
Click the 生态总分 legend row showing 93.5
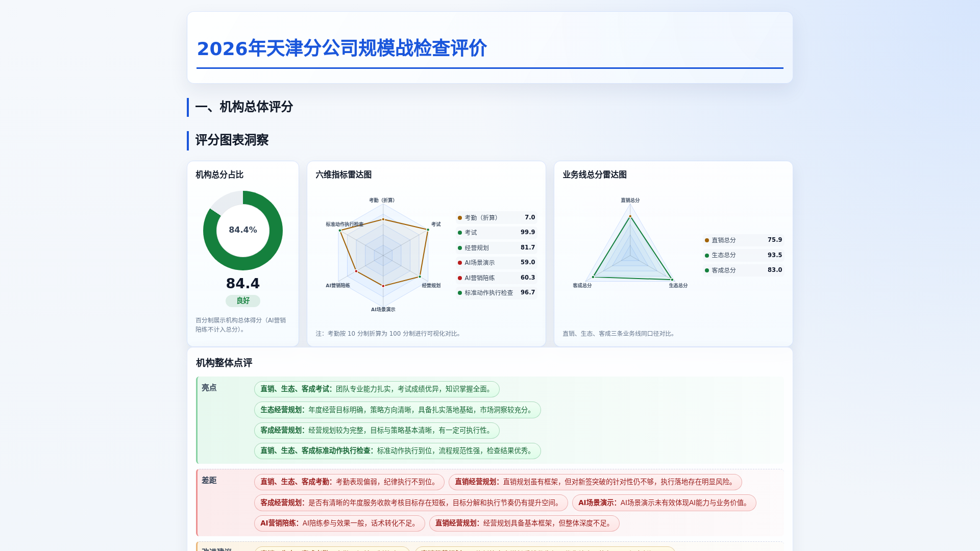click(744, 255)
